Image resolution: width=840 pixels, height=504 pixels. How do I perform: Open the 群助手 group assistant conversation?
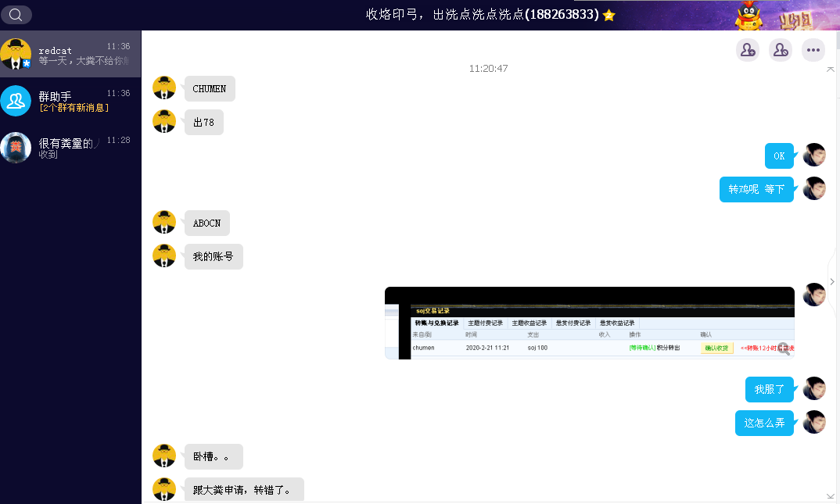(x=70, y=101)
